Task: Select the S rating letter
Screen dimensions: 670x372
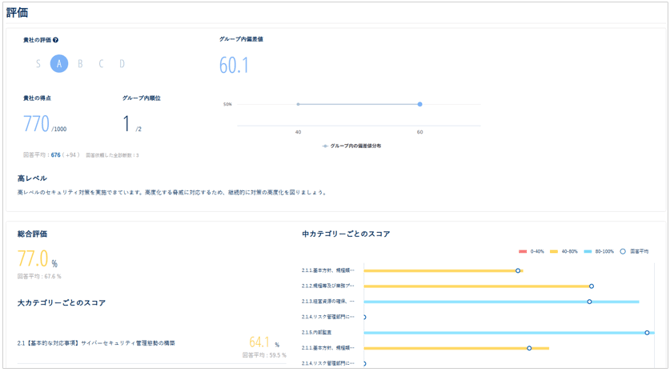Action: [x=38, y=64]
